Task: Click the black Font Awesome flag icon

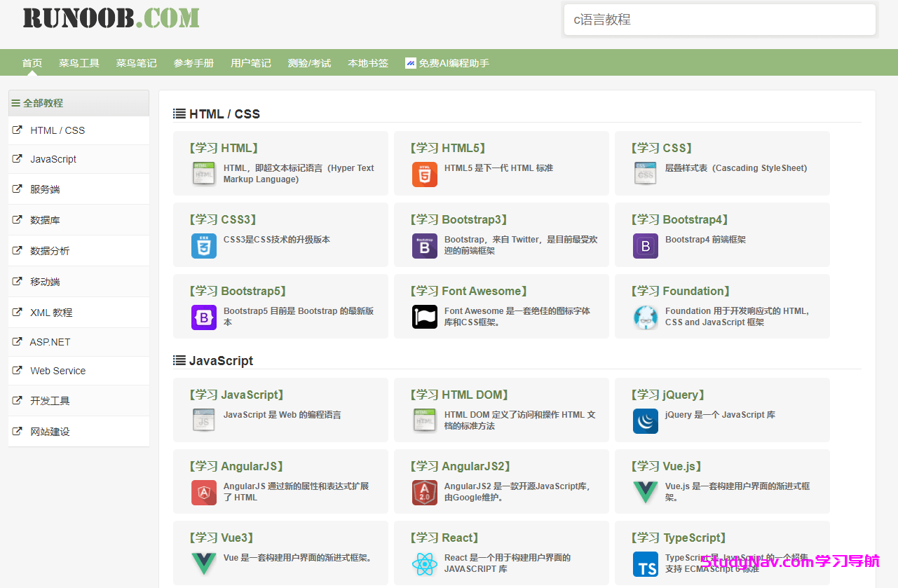Action: click(x=424, y=317)
